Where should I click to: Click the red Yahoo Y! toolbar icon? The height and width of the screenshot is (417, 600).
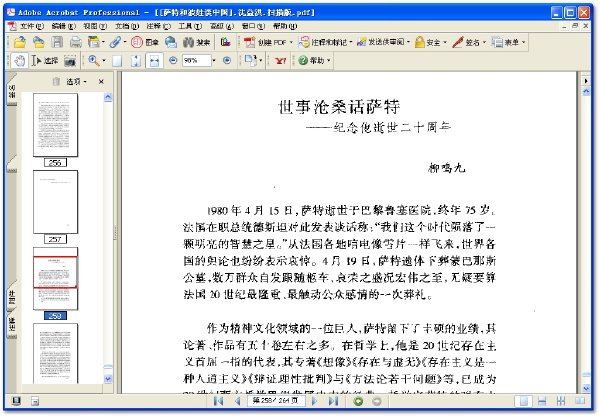280,60
